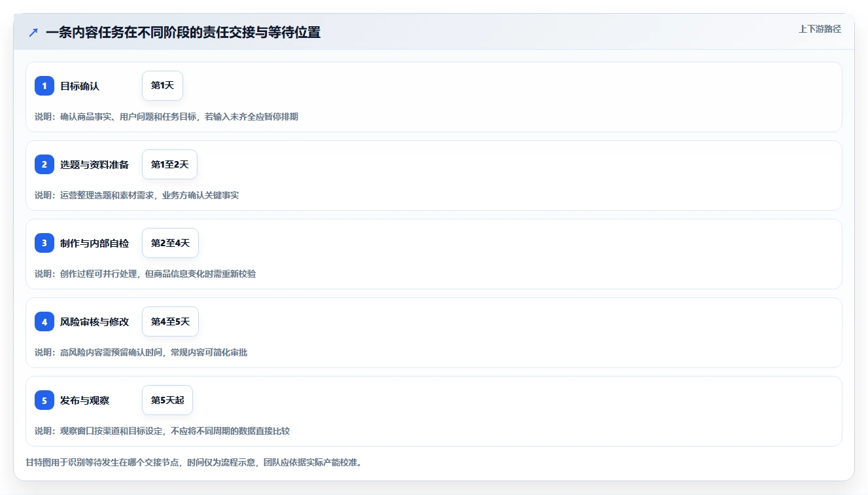Click the main heading 一条内容任务在不同阶段
The height and width of the screenshot is (495, 868).
[183, 33]
